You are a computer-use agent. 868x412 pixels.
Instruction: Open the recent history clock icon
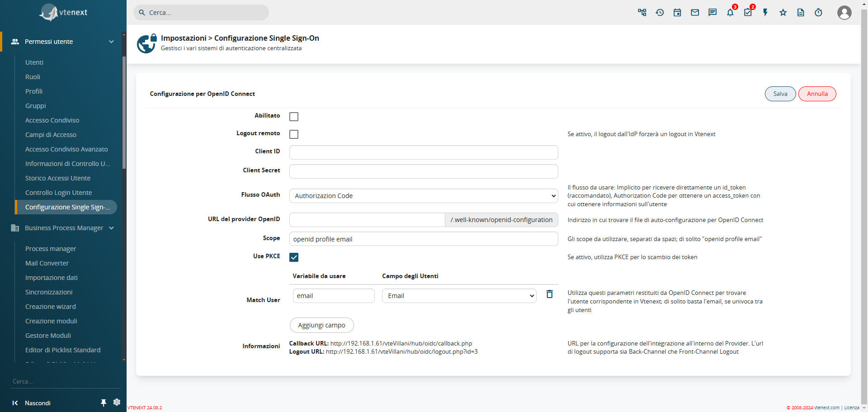(660, 13)
